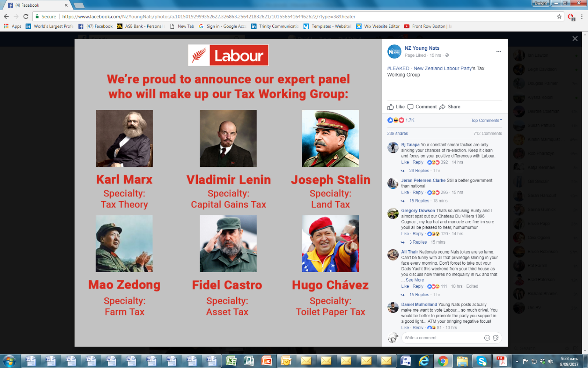Open the 239 shares list
This screenshot has width=588, height=368.
click(397, 134)
